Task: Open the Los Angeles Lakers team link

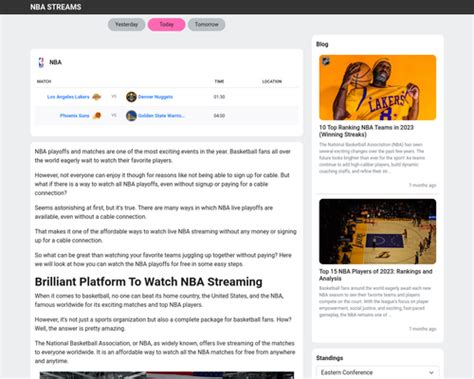Action: point(68,97)
